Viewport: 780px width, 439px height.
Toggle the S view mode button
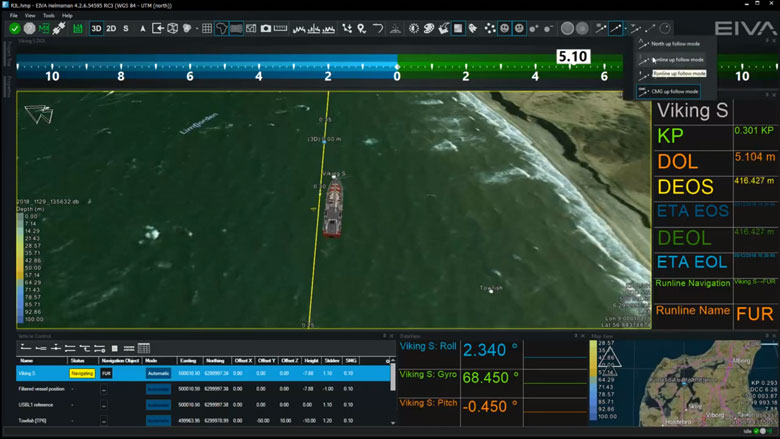[126, 29]
